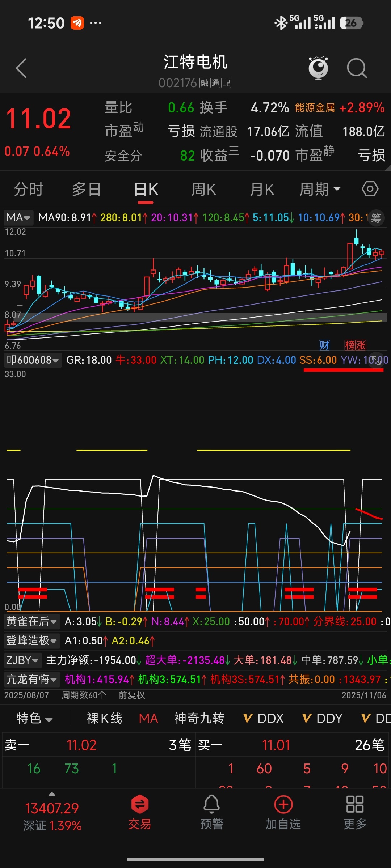Tap the back arrow icon
Screen dimensions: 391x868
tap(21, 68)
